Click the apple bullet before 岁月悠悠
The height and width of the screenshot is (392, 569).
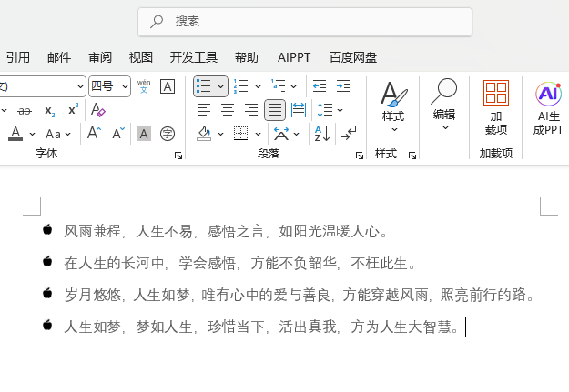click(47, 293)
